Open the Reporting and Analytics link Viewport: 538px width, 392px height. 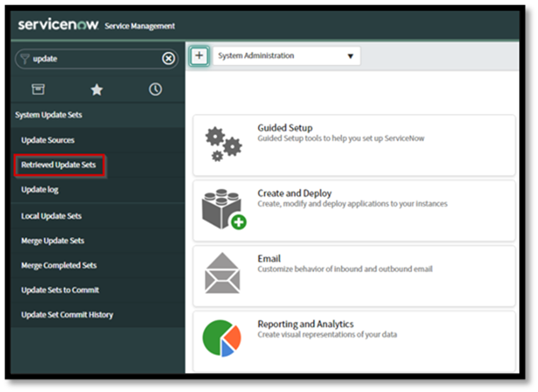click(306, 324)
